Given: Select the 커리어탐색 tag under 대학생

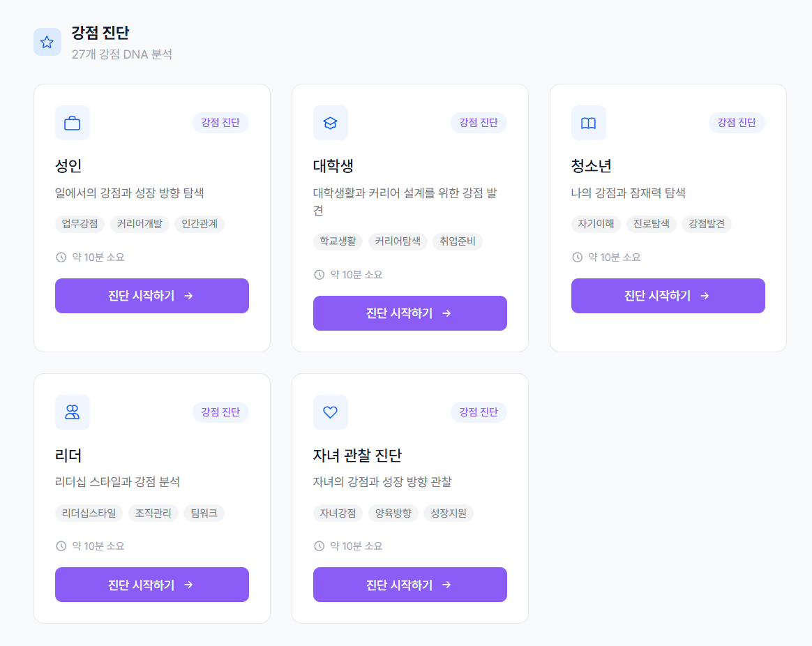Looking at the screenshot, I should pos(398,241).
